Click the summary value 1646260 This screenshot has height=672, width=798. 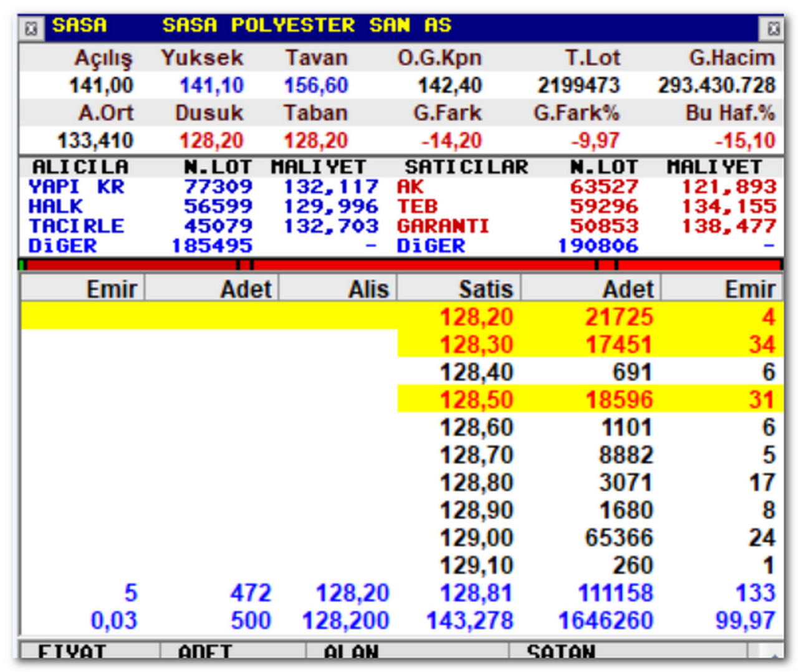(605, 620)
